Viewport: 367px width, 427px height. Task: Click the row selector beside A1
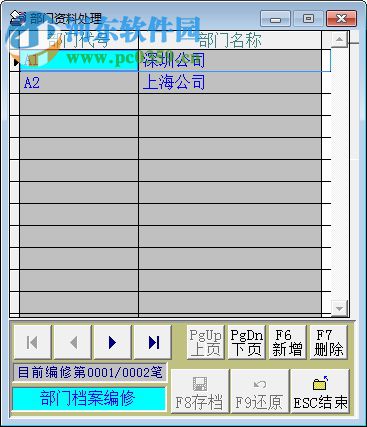tap(15, 62)
